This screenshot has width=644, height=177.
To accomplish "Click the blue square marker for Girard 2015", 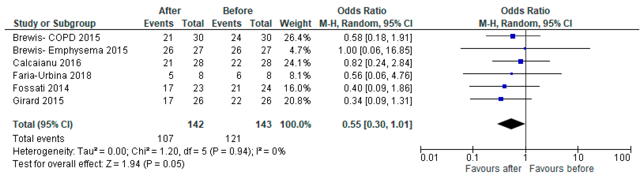I will [501, 99].
